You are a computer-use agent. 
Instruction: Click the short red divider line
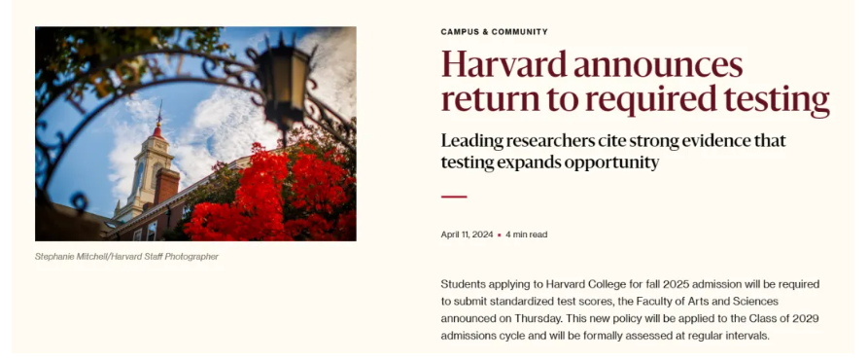pos(454,197)
